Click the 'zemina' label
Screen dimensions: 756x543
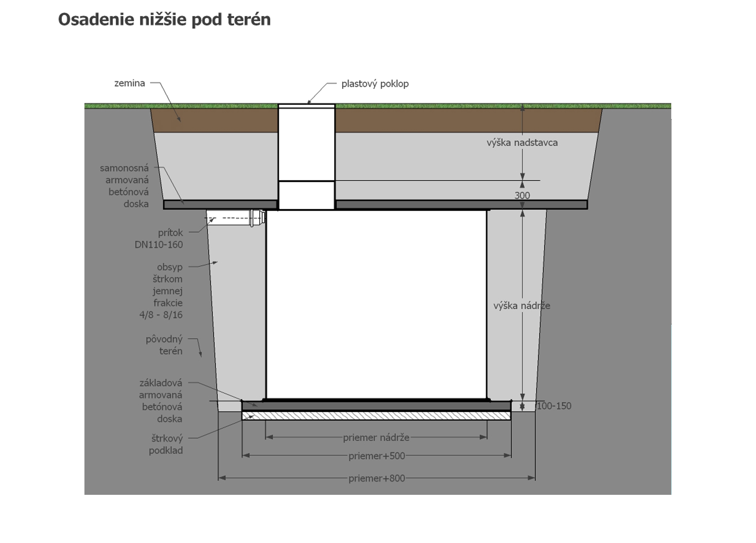point(130,83)
